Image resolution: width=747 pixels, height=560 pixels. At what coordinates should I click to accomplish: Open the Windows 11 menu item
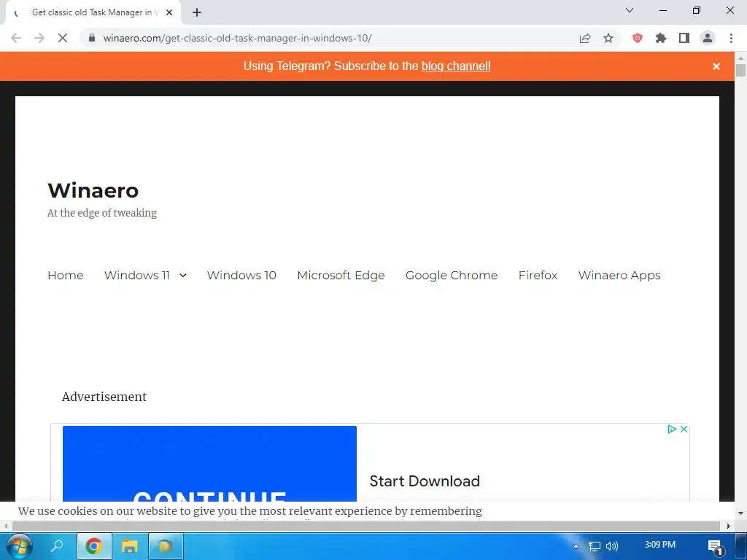coord(137,275)
